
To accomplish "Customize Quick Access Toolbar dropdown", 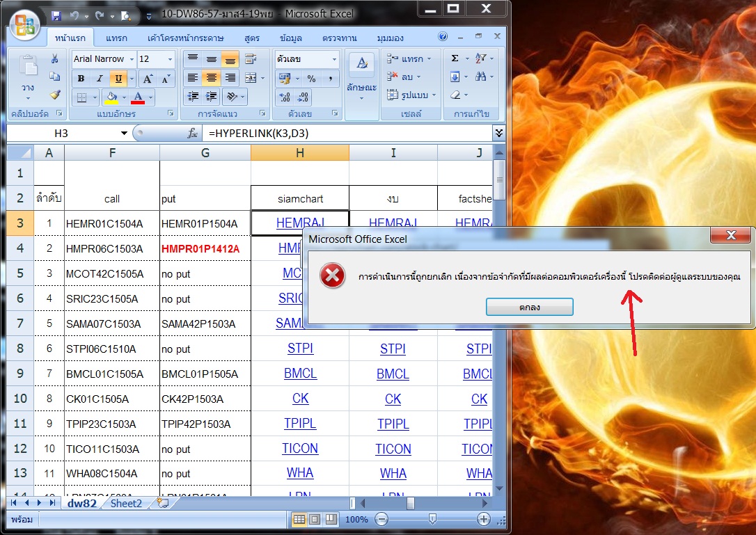I will tap(148, 17).
